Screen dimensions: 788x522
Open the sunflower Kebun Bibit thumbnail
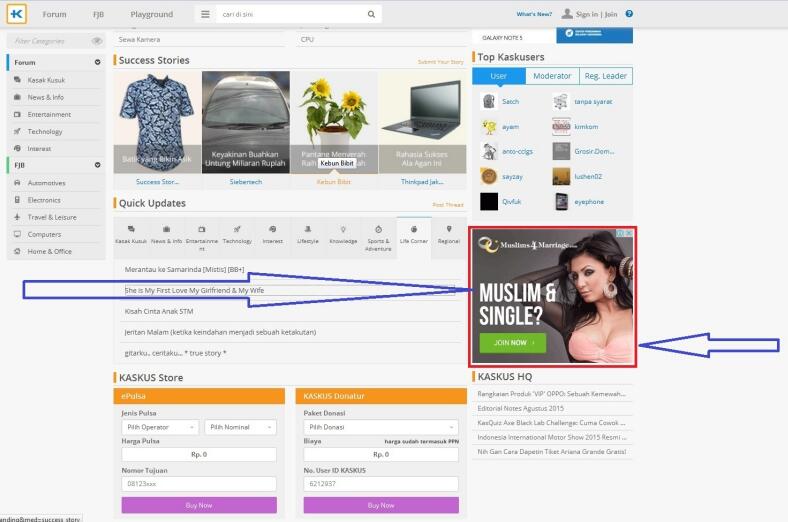click(x=334, y=122)
